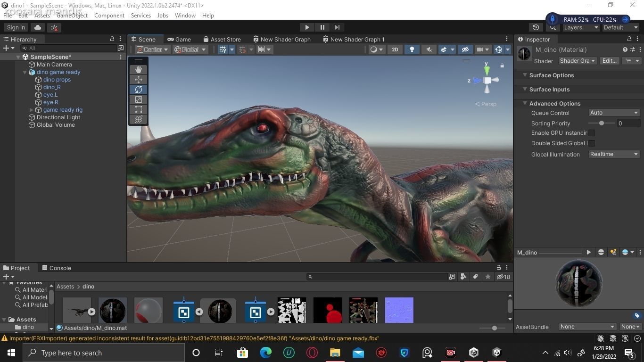This screenshot has height=362, width=644.
Task: Open the scene camera settings dropdown
Action: click(x=482, y=49)
